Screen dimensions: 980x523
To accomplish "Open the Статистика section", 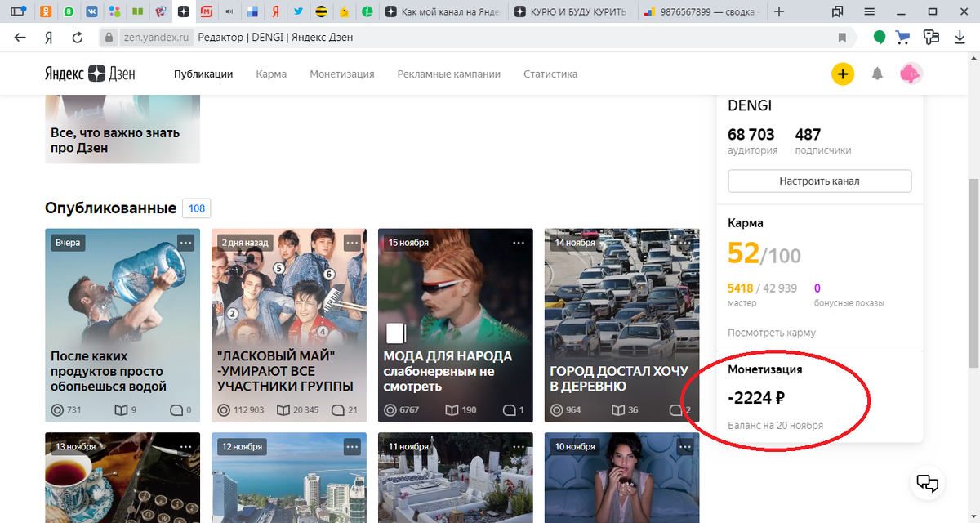I will click(550, 74).
